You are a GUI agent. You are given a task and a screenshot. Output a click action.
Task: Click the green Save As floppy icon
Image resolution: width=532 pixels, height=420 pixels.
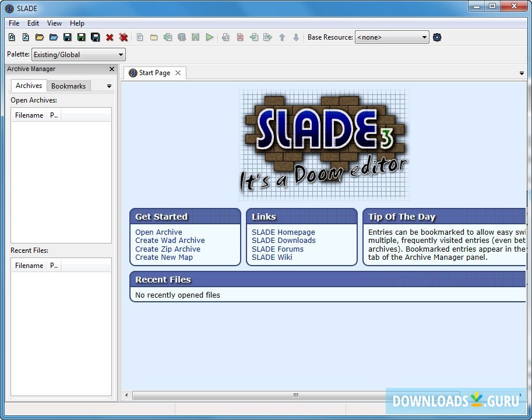pyautogui.click(x=82, y=37)
